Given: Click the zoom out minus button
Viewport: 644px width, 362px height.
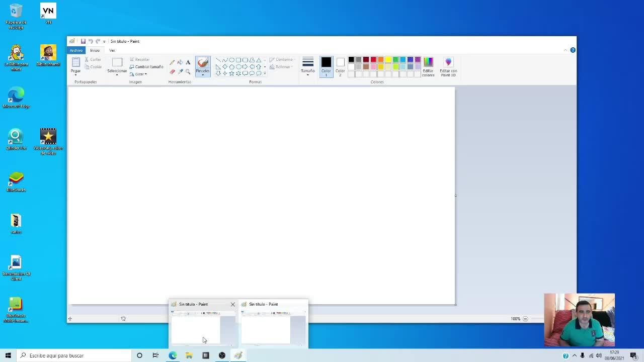Looking at the screenshot, I should tap(525, 319).
